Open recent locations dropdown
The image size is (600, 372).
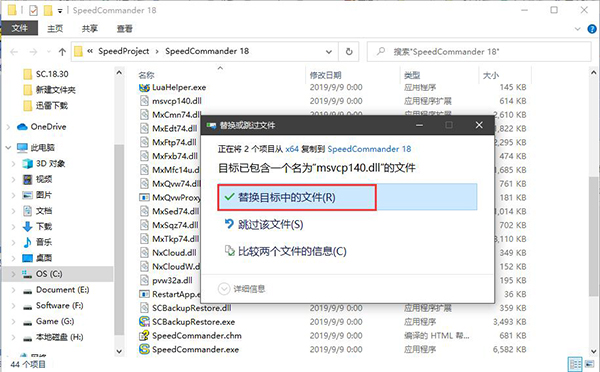point(48,52)
